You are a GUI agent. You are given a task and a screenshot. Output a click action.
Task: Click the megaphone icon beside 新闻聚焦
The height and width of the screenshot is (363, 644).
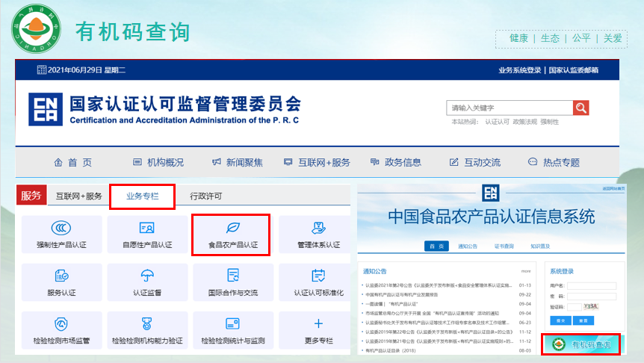coord(217,162)
